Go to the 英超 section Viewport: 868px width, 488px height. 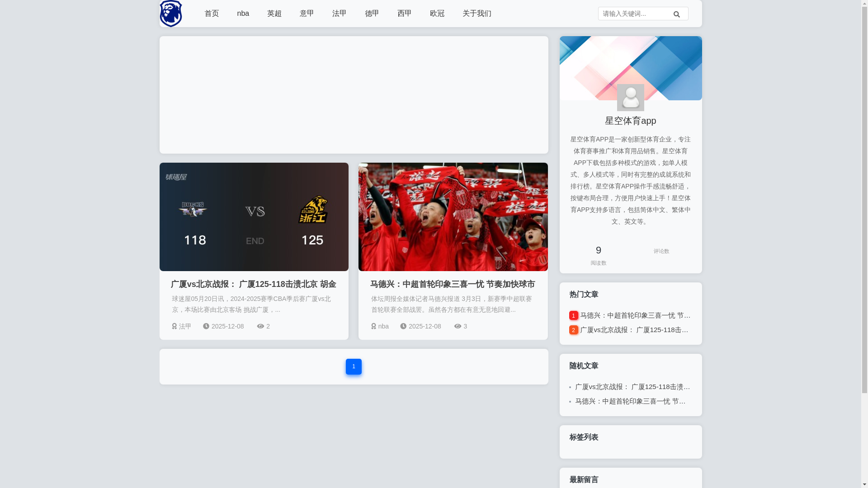pos(274,14)
